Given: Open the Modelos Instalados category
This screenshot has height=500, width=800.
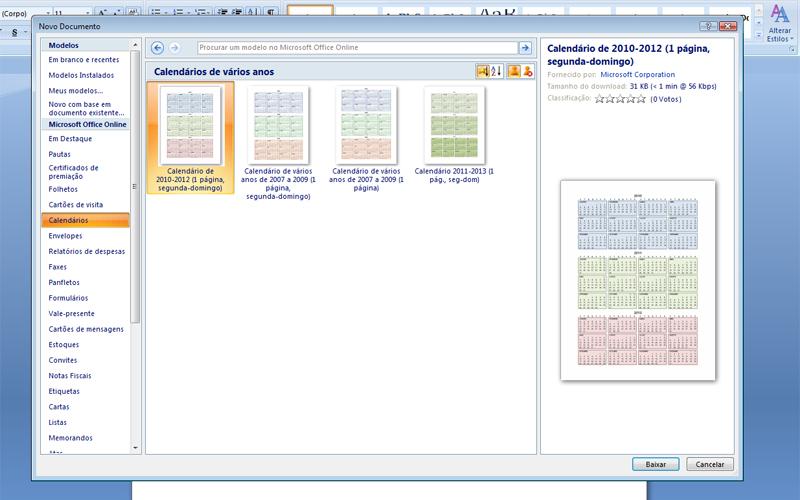Looking at the screenshot, I should click(81, 75).
